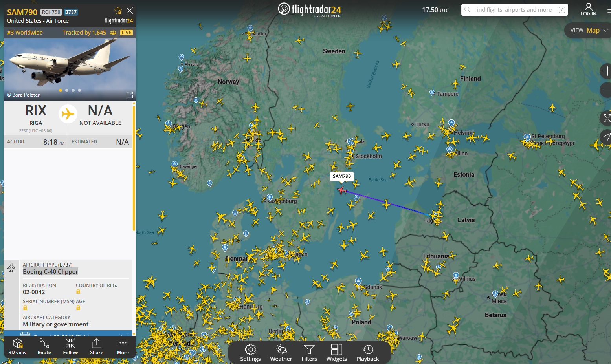Open the VIEW Map dropdown

[x=589, y=30]
